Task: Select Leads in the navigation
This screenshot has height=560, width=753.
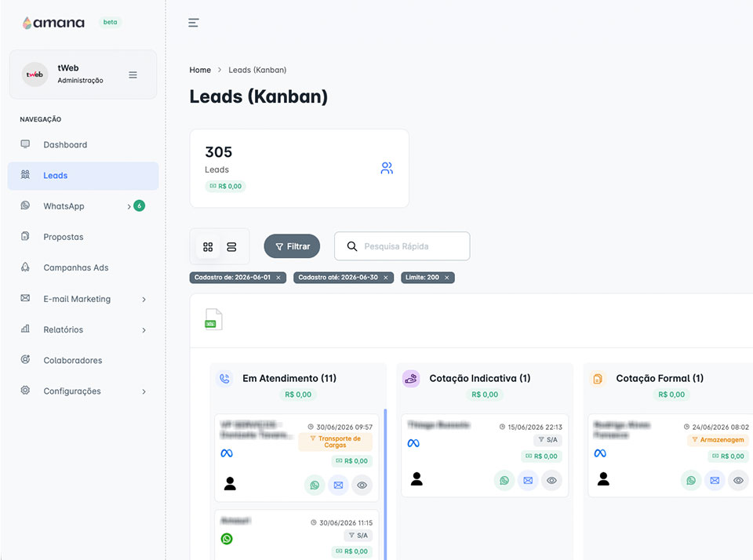Action: [x=82, y=176]
